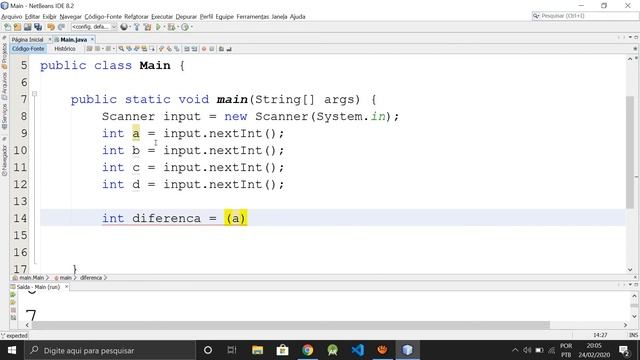Click main.Main in the breadcrumb bar
This screenshot has height=360, width=640.
click(31, 278)
